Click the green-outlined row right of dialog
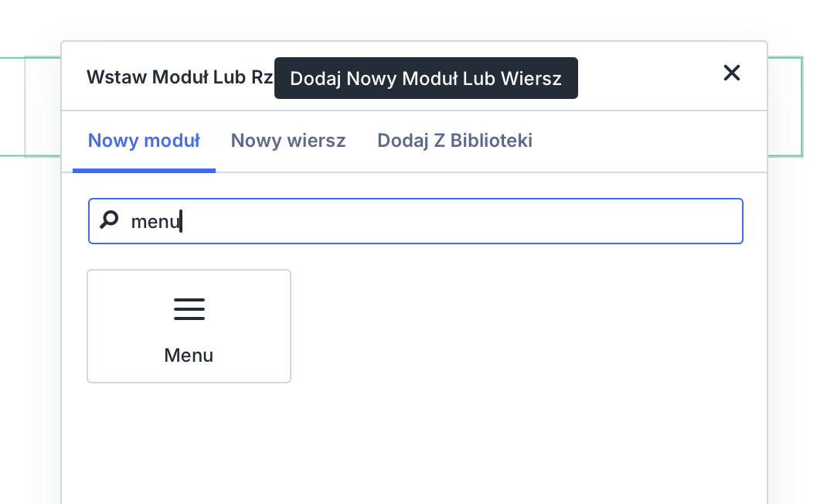This screenshot has height=504, width=827. [x=784, y=107]
